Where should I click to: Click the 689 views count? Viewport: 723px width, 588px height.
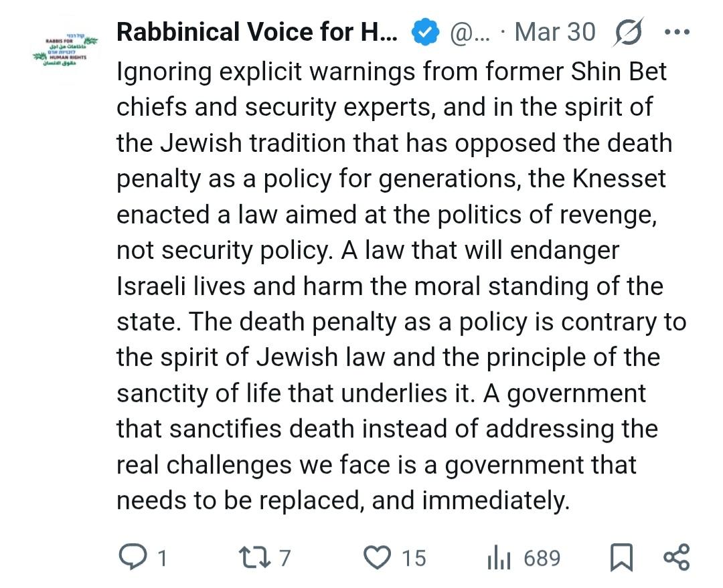pyautogui.click(x=542, y=558)
